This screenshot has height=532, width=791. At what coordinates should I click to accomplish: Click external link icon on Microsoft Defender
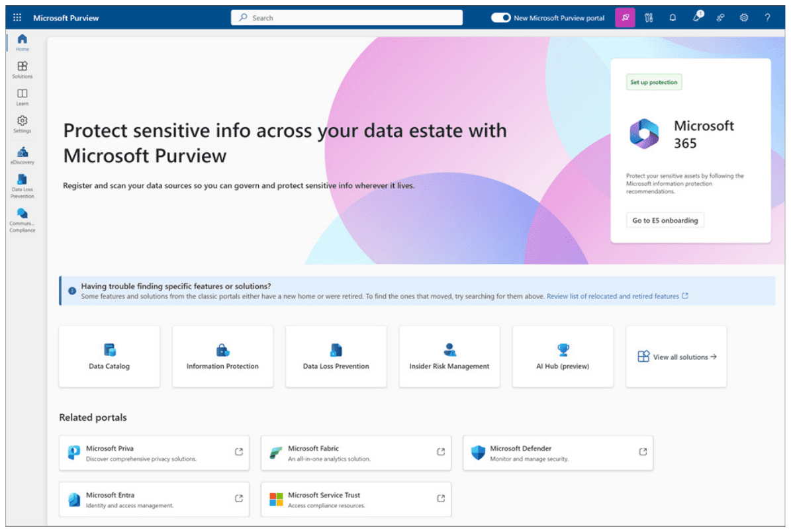tap(643, 452)
